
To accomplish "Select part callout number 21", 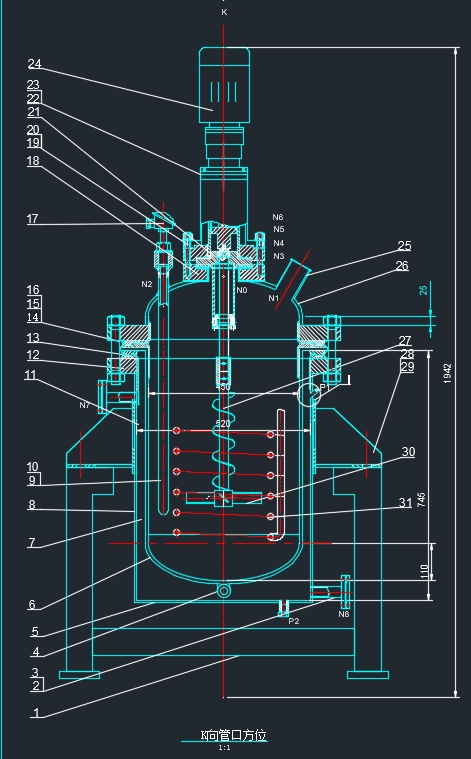I will (33, 112).
